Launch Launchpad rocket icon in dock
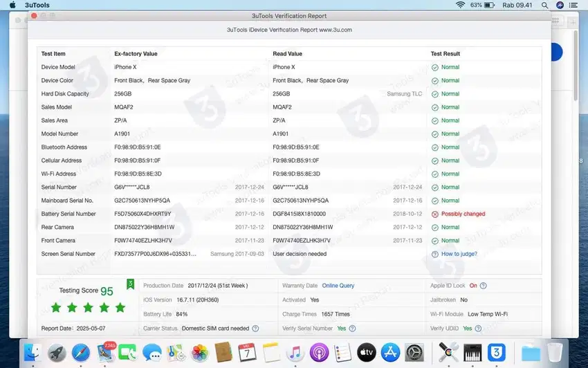588x368 pixels. coord(57,353)
